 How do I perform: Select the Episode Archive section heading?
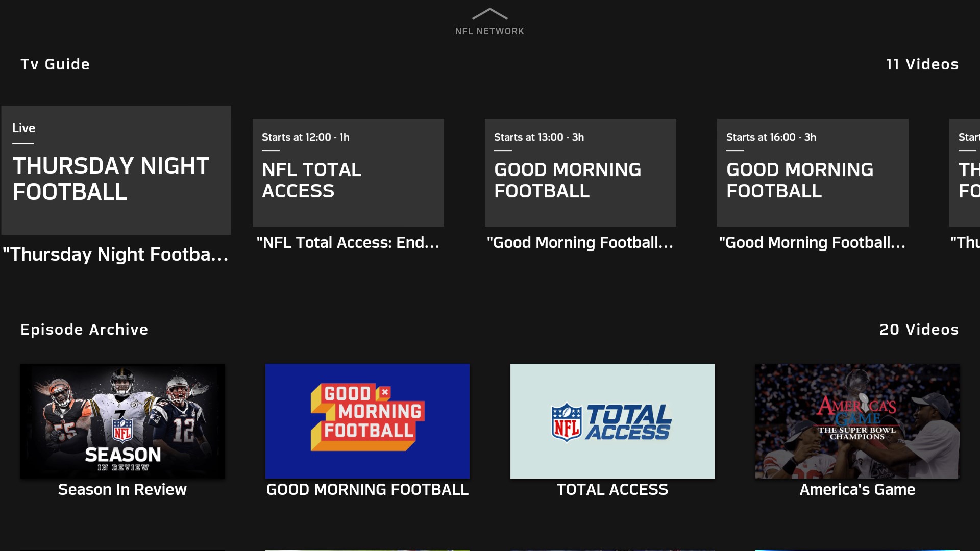click(x=84, y=330)
